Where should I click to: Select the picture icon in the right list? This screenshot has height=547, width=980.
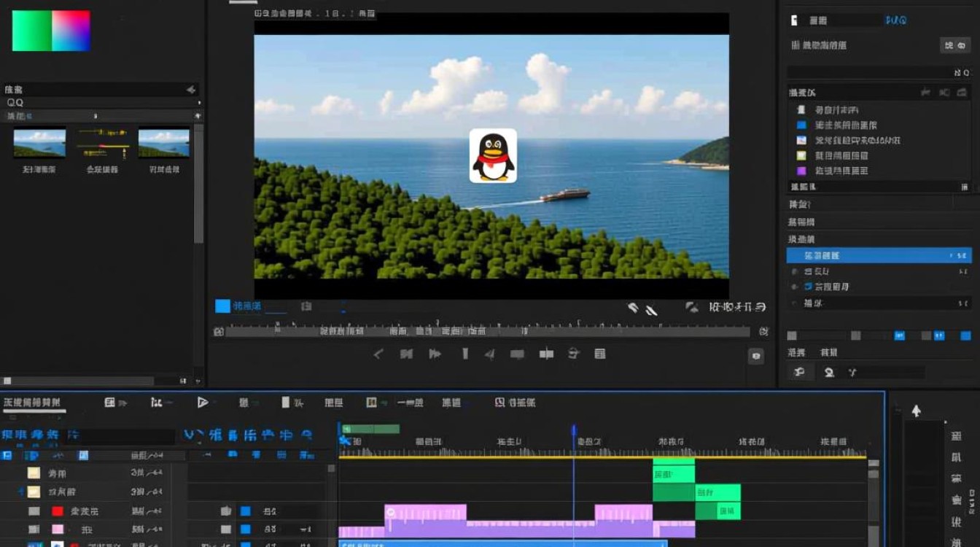click(x=801, y=140)
